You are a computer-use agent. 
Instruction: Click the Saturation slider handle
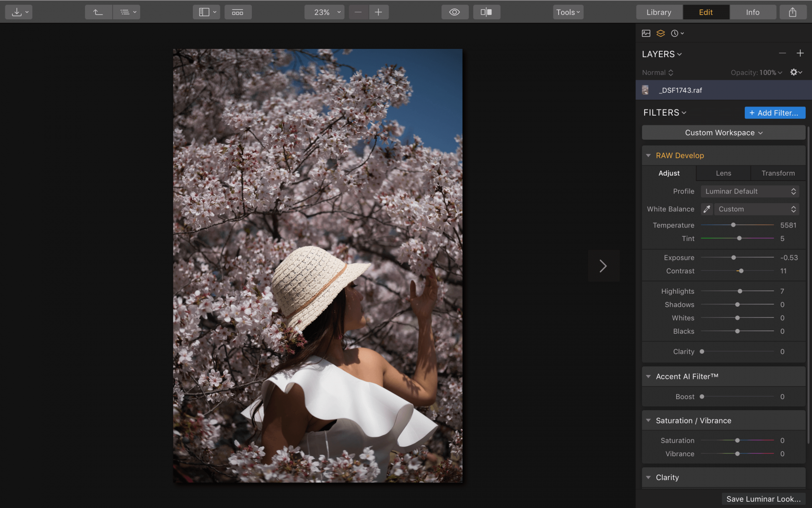738,441
